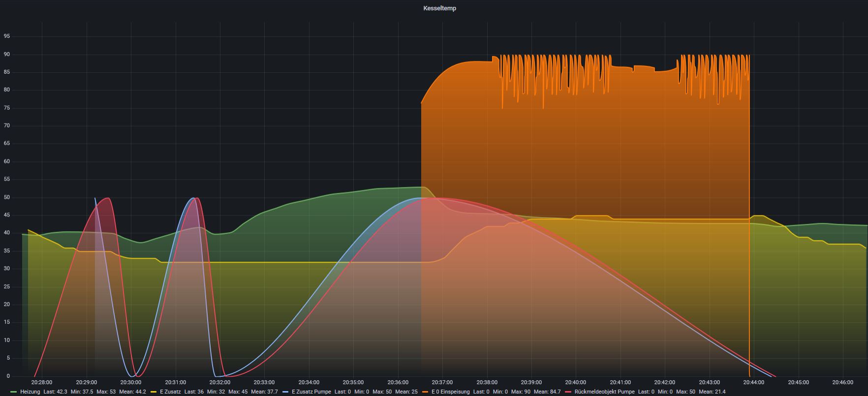Click the yellow E Zusatz color swatch
Image resolution: width=868 pixels, height=396 pixels.
[154, 392]
